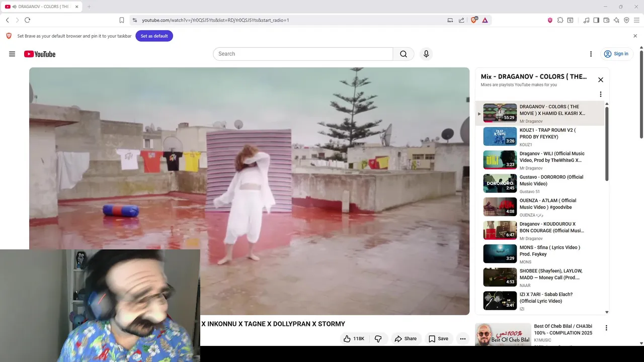The image size is (644, 362).
Task: Open Leo AI assistant icon
Action: (616, 20)
